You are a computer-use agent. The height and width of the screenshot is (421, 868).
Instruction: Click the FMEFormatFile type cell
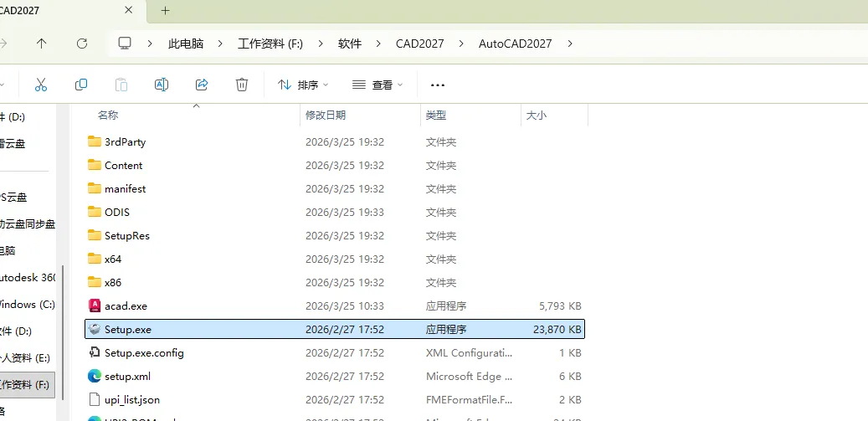[470, 399]
